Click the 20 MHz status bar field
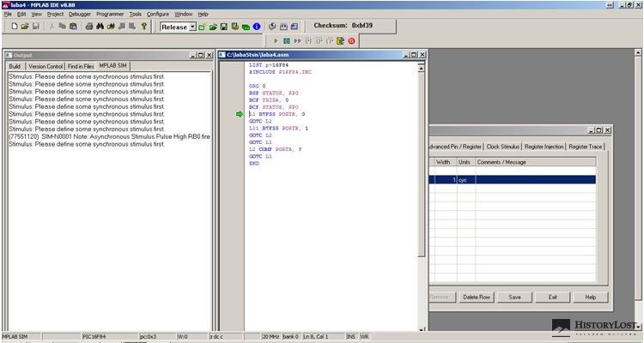The image size is (644, 343). 270,336
